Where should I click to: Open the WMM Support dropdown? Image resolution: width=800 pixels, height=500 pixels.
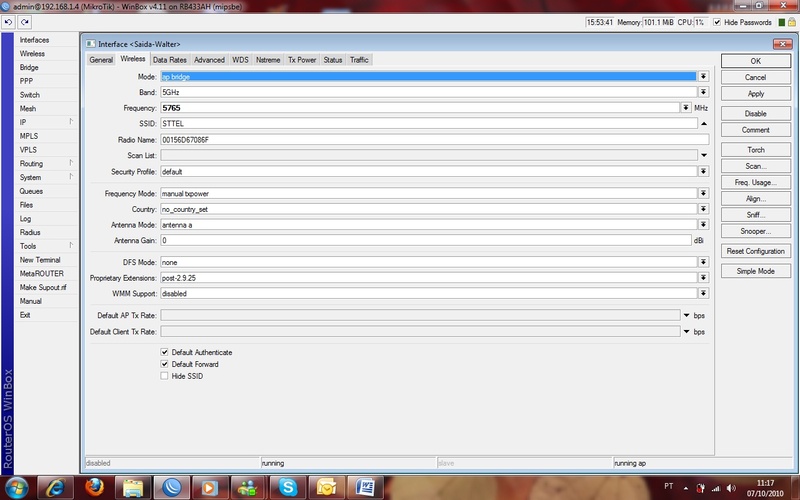tap(704, 293)
